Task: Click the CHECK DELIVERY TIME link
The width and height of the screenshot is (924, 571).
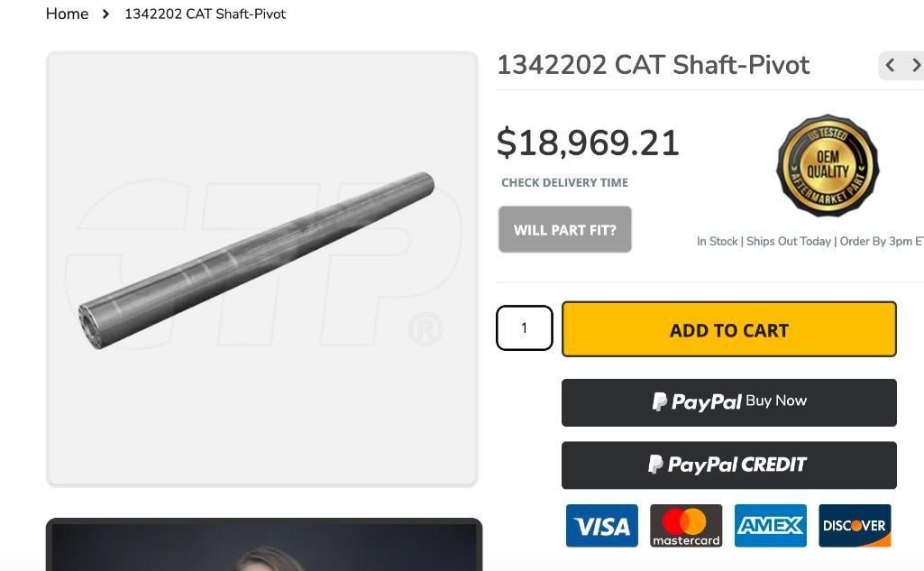Action: point(564,182)
